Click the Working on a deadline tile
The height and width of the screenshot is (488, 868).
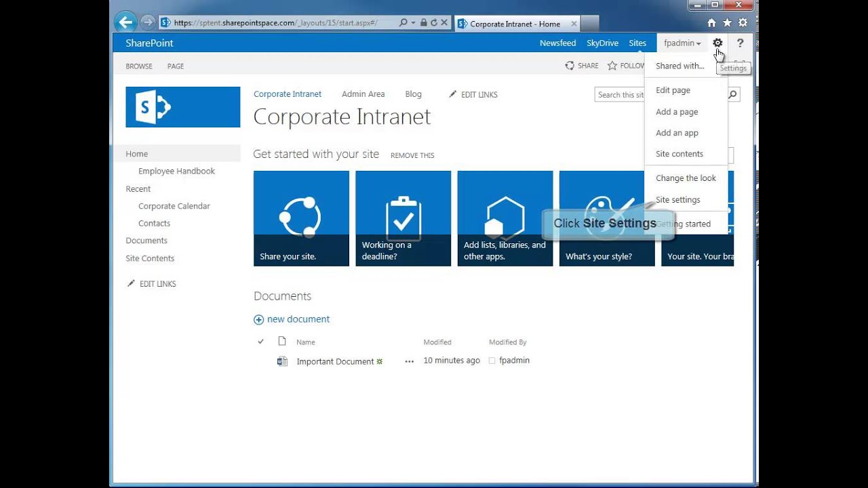tap(403, 218)
